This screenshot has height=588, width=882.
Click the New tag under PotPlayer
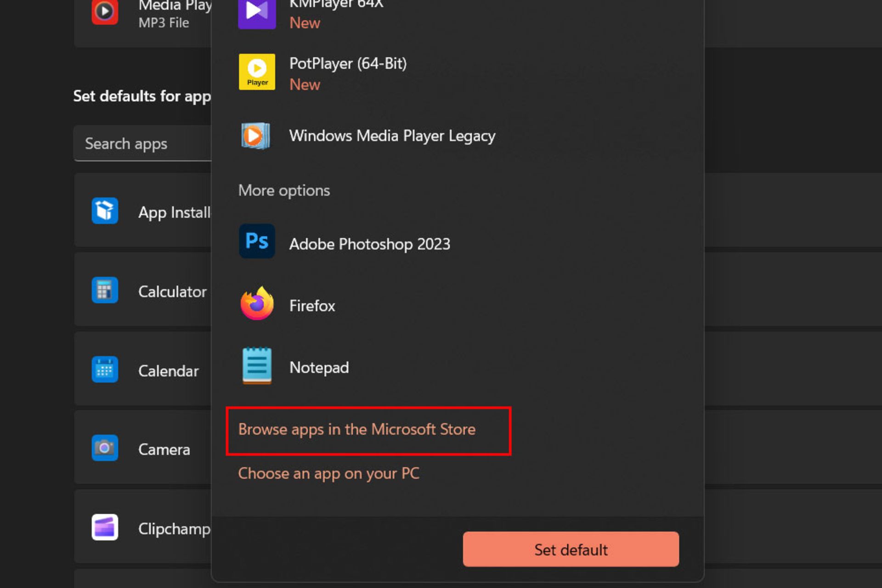(x=305, y=85)
